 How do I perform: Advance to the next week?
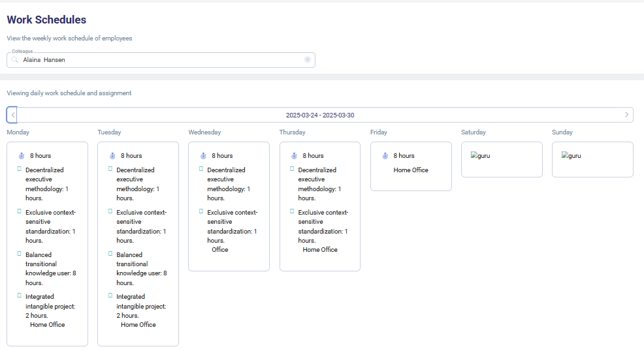click(x=627, y=115)
